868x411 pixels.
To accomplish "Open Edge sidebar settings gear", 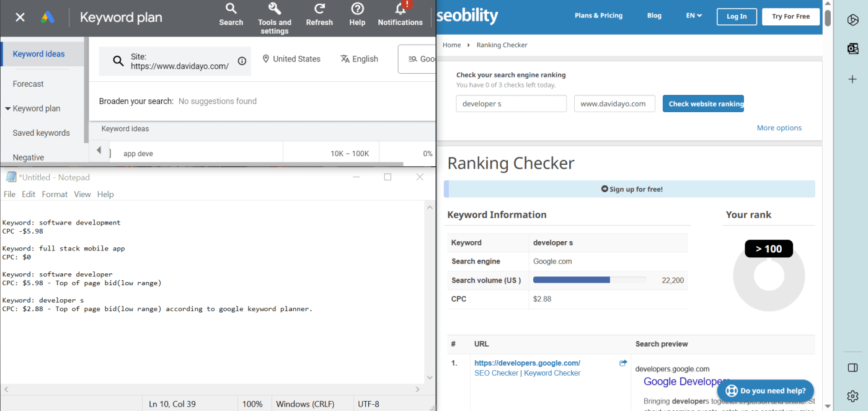I will coord(852,396).
